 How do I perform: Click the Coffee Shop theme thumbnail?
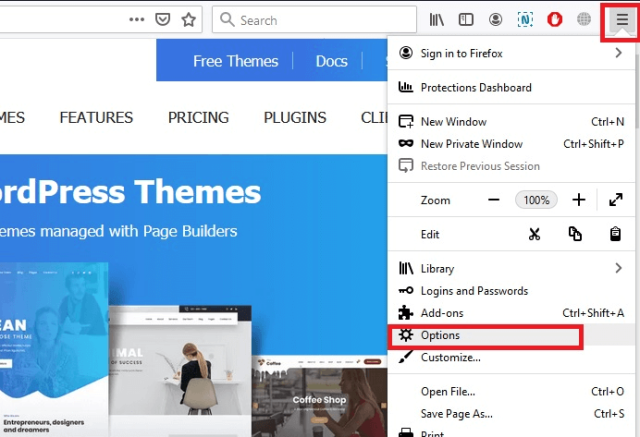pyautogui.click(x=319, y=396)
